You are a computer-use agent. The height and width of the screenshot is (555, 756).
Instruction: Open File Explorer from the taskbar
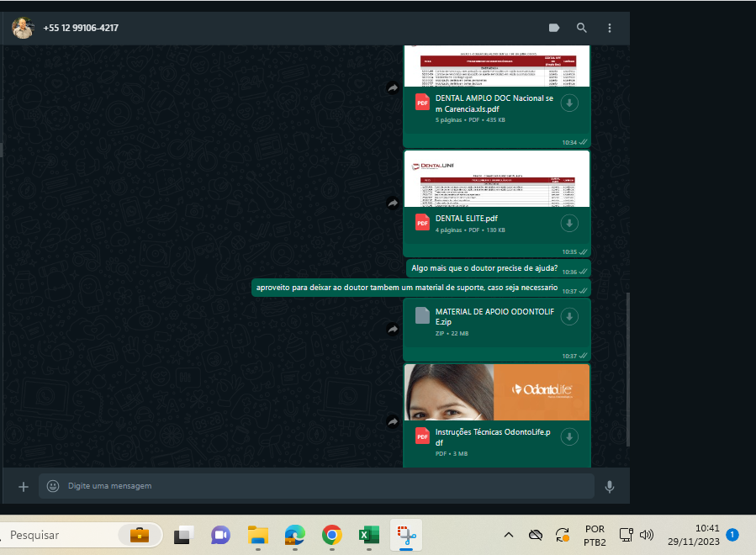(258, 535)
